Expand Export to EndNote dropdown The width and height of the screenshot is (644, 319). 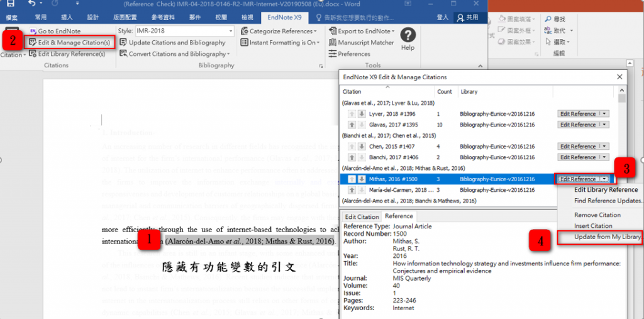[393, 31]
